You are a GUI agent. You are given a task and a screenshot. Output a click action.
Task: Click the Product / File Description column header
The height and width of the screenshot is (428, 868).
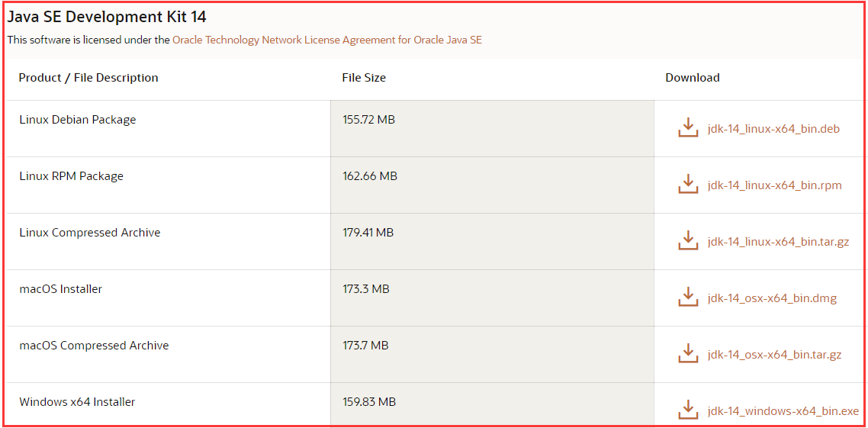point(88,78)
